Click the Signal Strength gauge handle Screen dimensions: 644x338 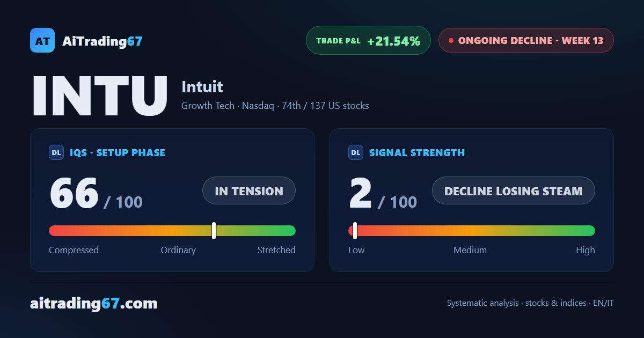coord(355,231)
